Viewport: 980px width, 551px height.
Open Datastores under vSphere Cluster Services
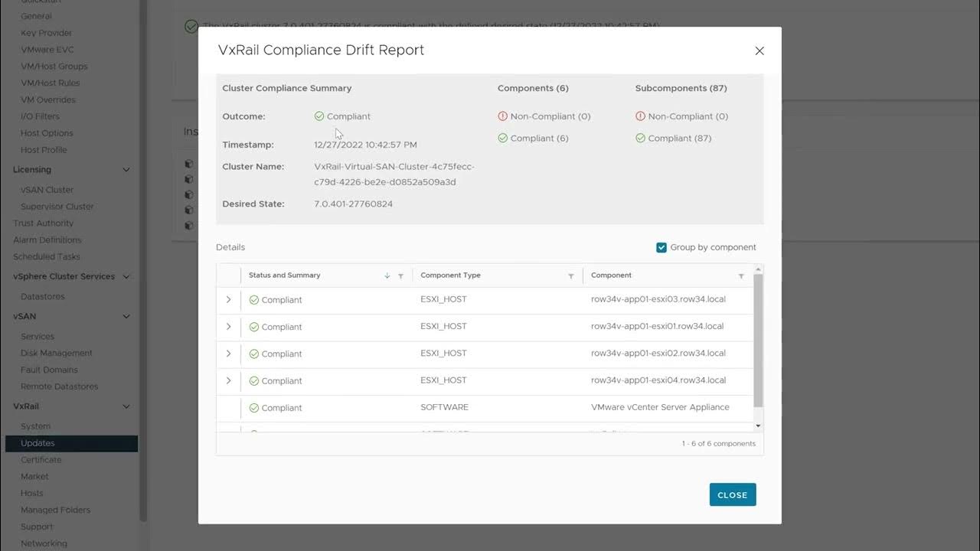point(43,296)
